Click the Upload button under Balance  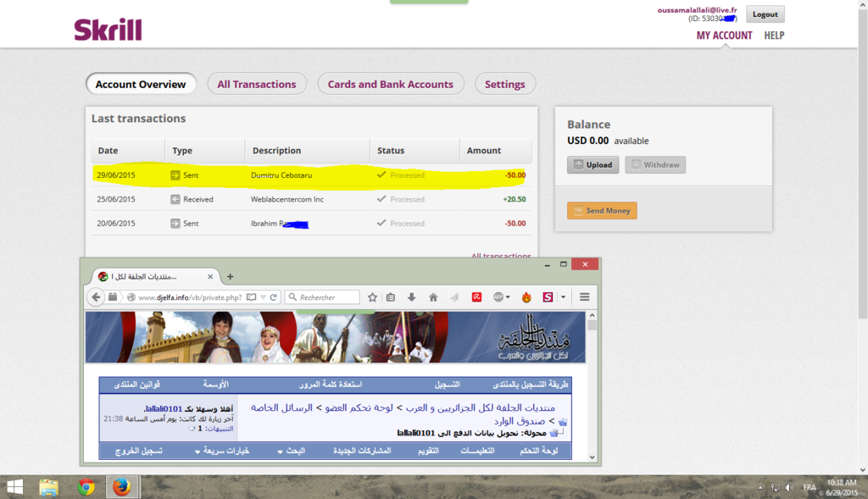pos(593,165)
